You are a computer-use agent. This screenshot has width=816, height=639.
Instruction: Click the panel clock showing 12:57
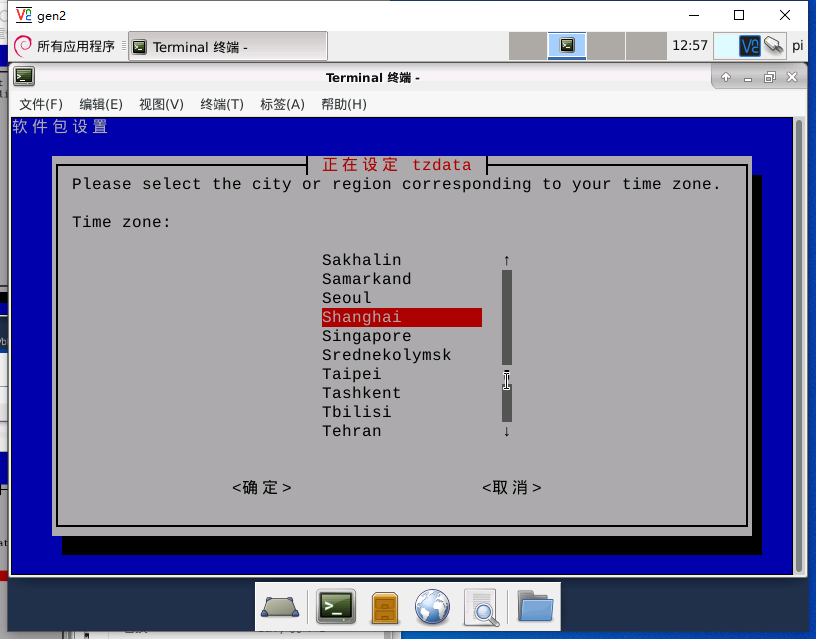click(x=690, y=46)
